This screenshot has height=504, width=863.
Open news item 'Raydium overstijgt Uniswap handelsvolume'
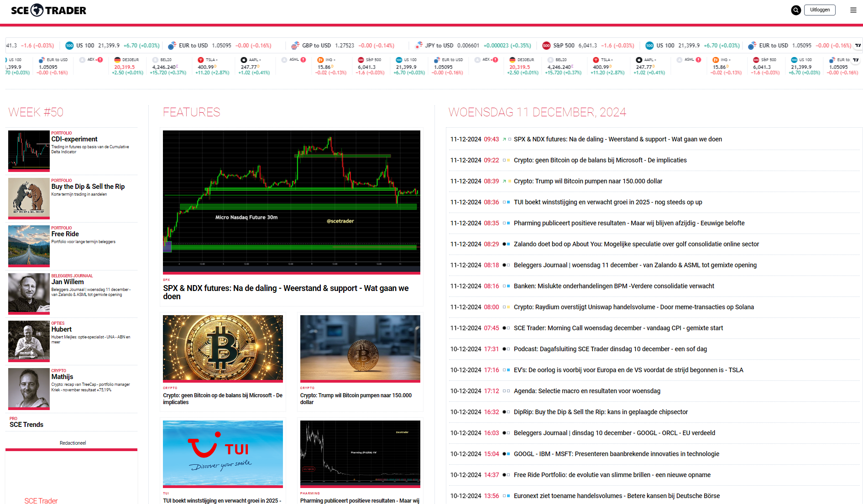(634, 307)
